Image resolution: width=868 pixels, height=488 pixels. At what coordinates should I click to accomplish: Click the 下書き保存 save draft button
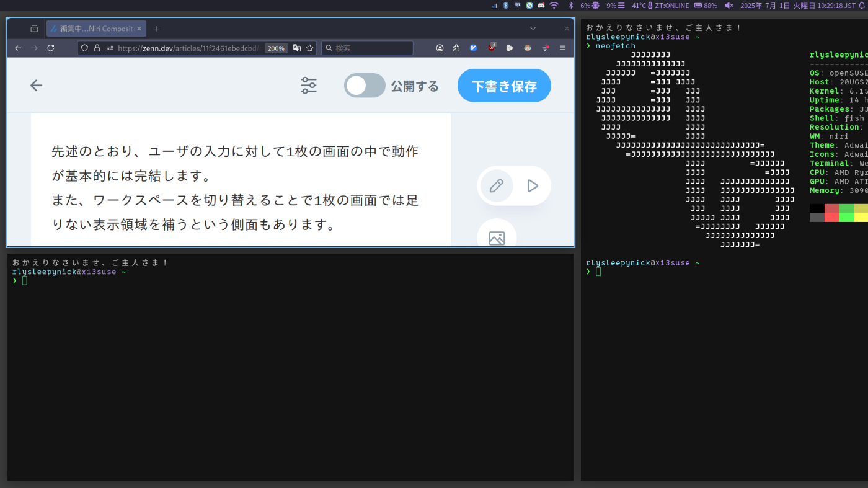click(x=504, y=86)
